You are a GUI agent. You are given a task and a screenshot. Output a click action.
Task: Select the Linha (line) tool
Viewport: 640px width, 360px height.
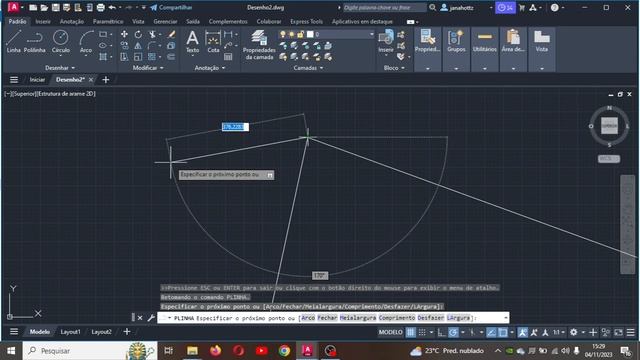(x=13, y=42)
